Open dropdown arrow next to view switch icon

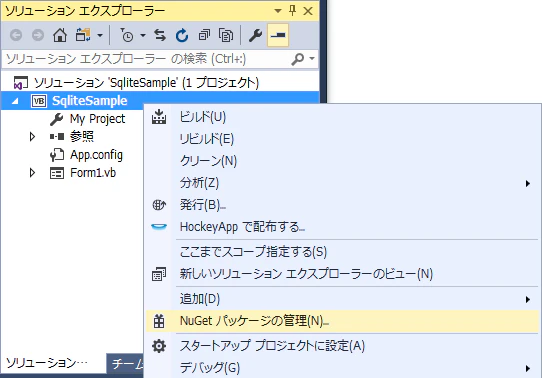click(100, 35)
